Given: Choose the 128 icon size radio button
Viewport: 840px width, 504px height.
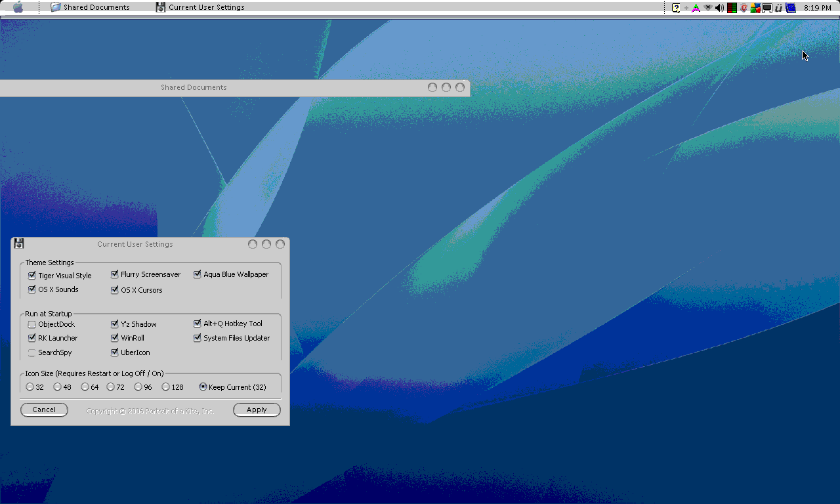Looking at the screenshot, I should tap(166, 387).
